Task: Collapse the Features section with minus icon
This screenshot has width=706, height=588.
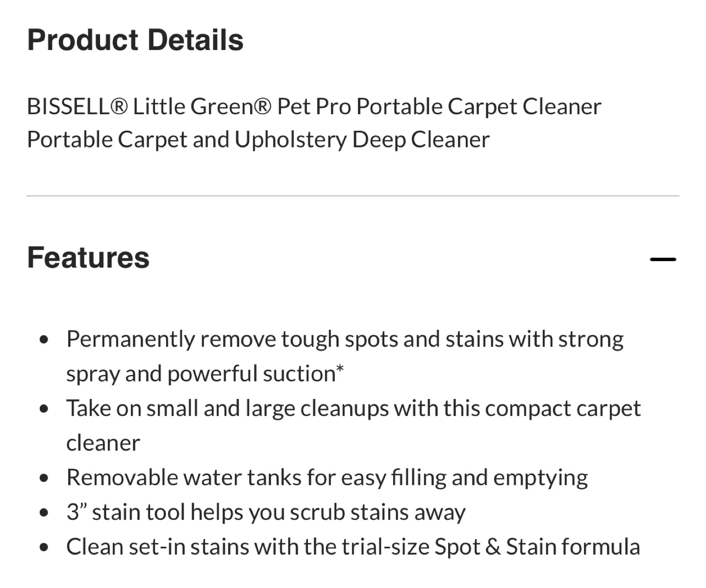Action: (663, 259)
